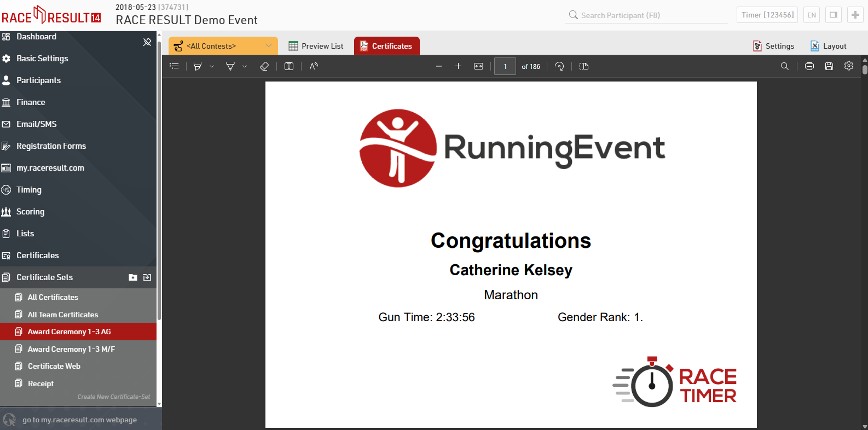Zoom in with the plus icon
This screenshot has width=868, height=430.
458,66
